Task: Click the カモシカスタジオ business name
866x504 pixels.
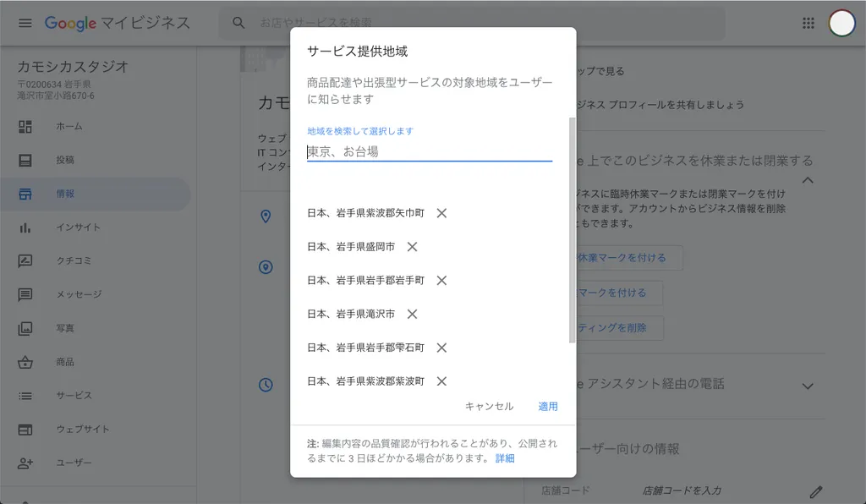Action: pos(73,67)
